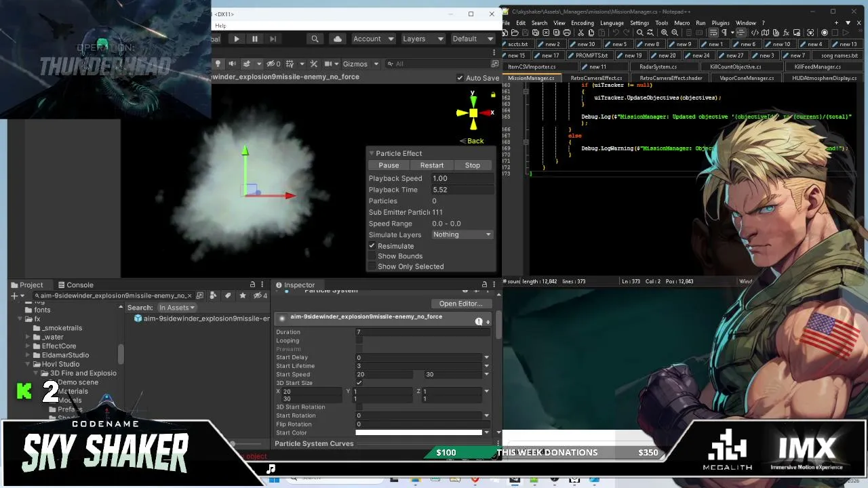
Task: Open component editor tools icon
Action: (x=313, y=64)
